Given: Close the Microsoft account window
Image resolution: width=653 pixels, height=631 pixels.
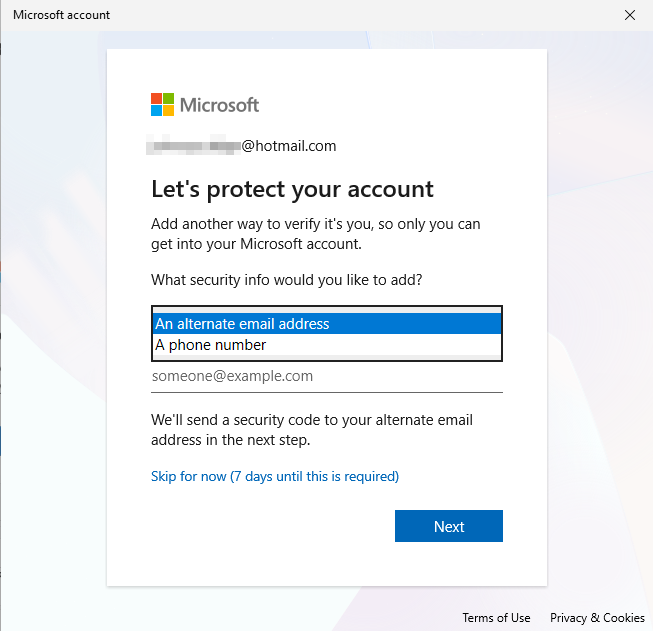Looking at the screenshot, I should pos(630,15).
